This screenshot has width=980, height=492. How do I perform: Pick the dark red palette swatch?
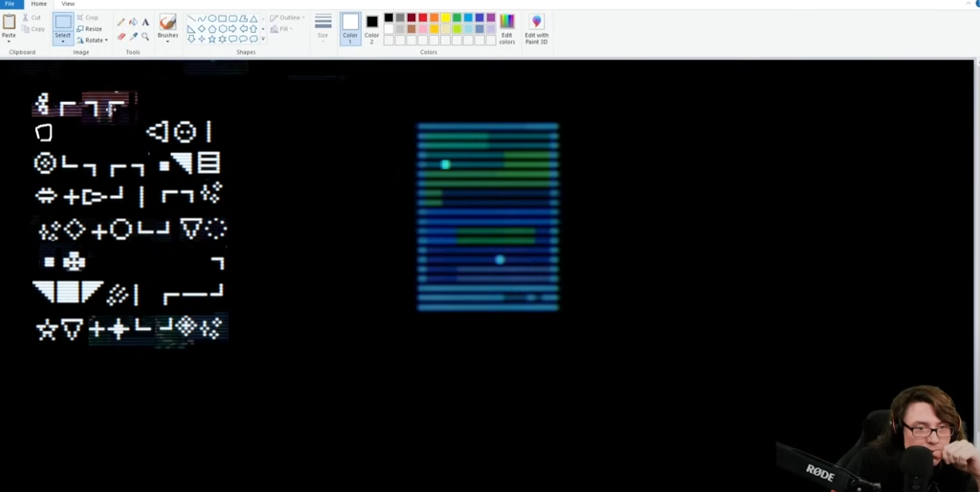(x=411, y=18)
